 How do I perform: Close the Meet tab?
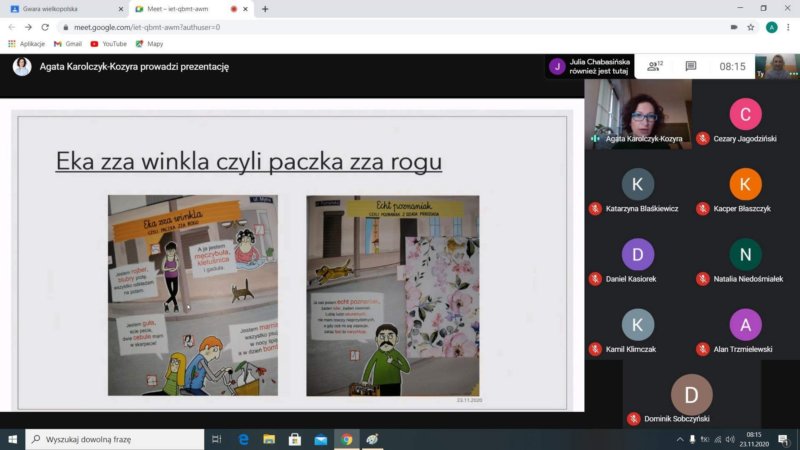pyautogui.click(x=245, y=9)
